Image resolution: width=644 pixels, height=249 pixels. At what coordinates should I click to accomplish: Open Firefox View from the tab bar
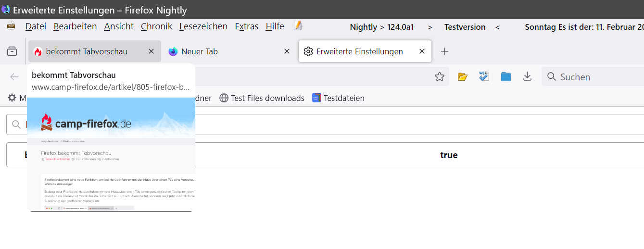[x=12, y=51]
